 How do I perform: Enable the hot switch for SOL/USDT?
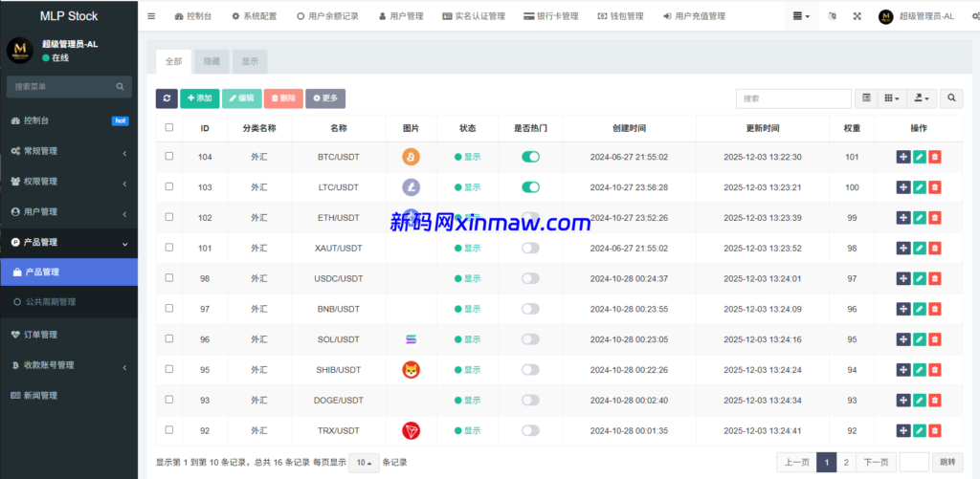click(530, 339)
